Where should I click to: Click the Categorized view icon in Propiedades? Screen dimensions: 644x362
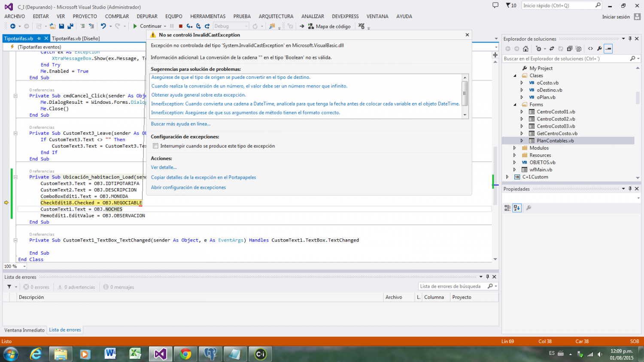[507, 208]
